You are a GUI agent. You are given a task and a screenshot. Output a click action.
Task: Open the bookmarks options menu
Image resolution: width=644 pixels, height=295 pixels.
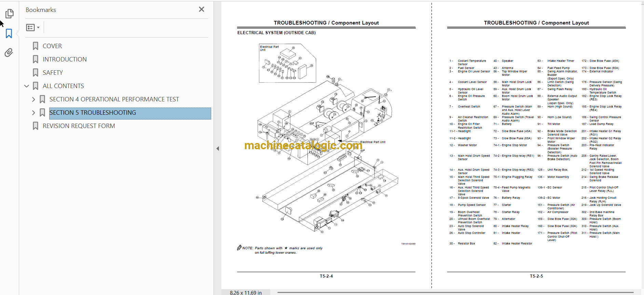point(33,27)
